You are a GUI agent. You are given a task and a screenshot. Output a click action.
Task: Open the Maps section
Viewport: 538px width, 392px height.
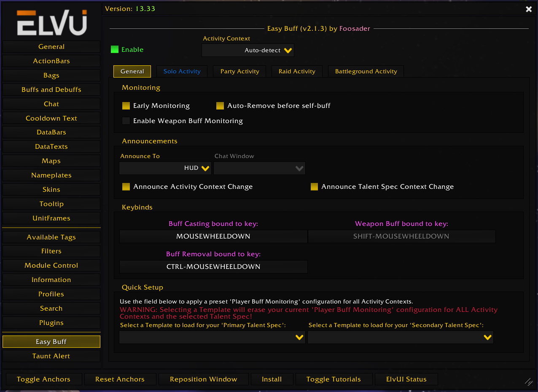click(x=51, y=161)
